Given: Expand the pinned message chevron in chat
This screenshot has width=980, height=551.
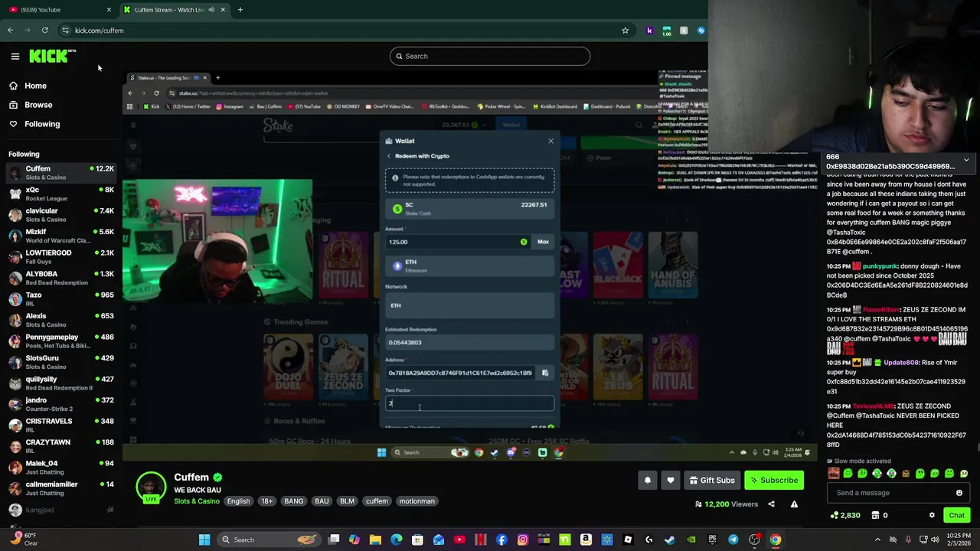Looking at the screenshot, I should coord(966,160).
